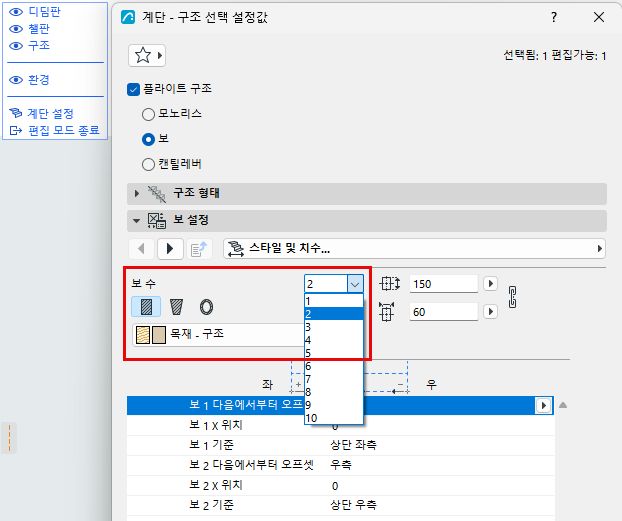Select the 모노리스 radio button
Viewport: 622px width, 521px height.
[148, 114]
